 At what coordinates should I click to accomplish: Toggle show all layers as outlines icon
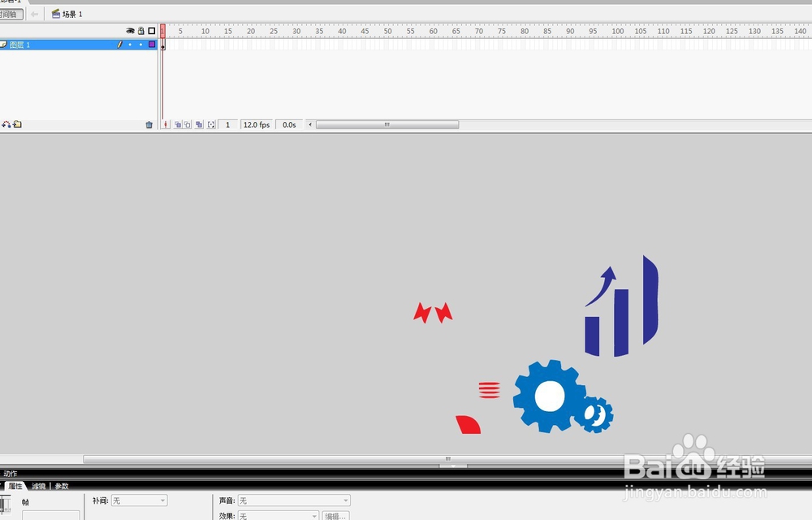point(152,31)
